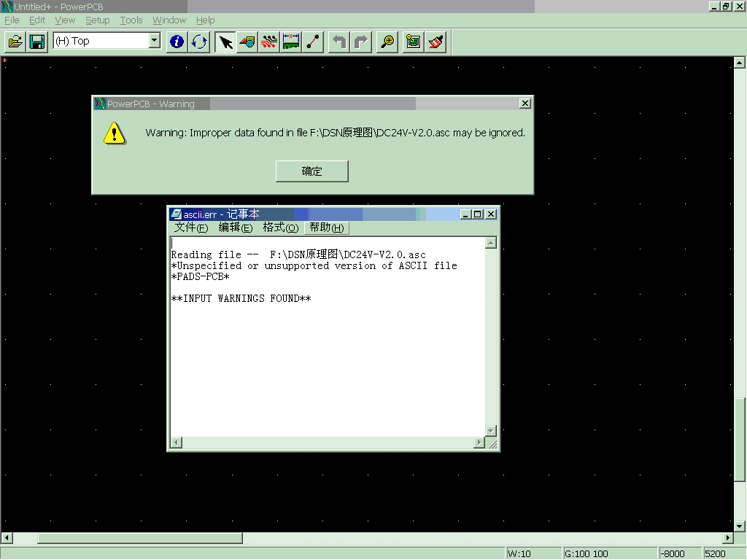Minimize the PowerPCB main window
This screenshot has height=560, width=747.
click(714, 7)
